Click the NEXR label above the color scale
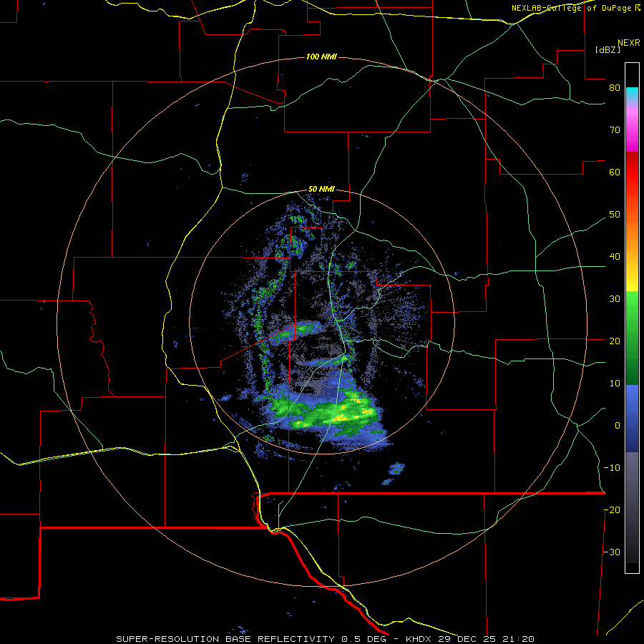The width and height of the screenshot is (644, 644). (629, 43)
